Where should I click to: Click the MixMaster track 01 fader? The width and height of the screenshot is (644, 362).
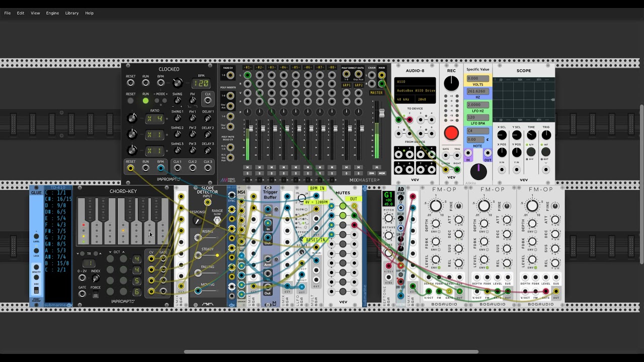point(251,129)
